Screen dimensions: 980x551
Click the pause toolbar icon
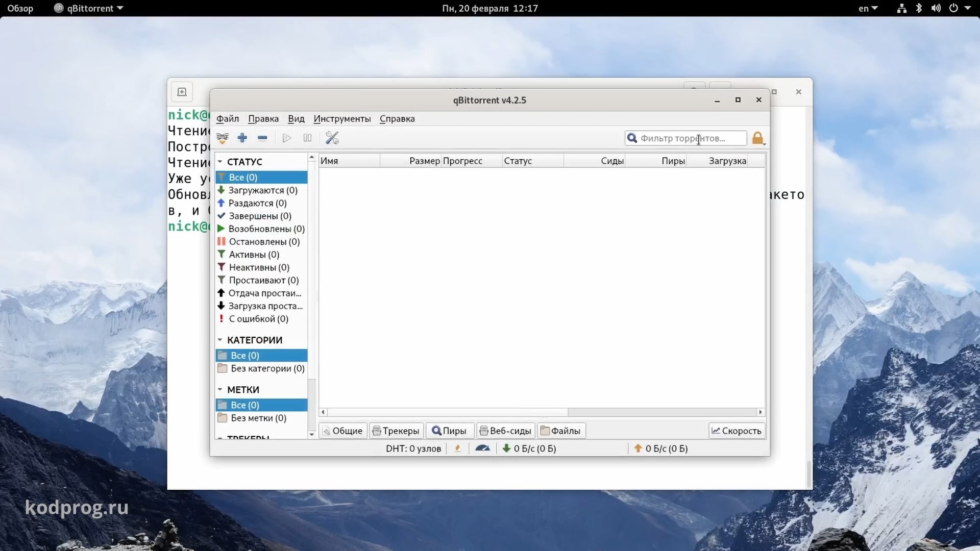point(307,138)
